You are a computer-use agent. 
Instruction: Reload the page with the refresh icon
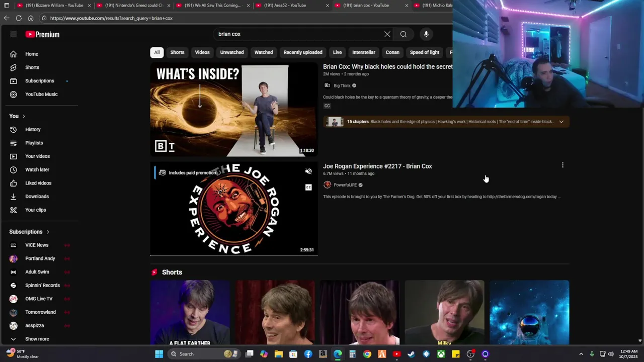19,18
